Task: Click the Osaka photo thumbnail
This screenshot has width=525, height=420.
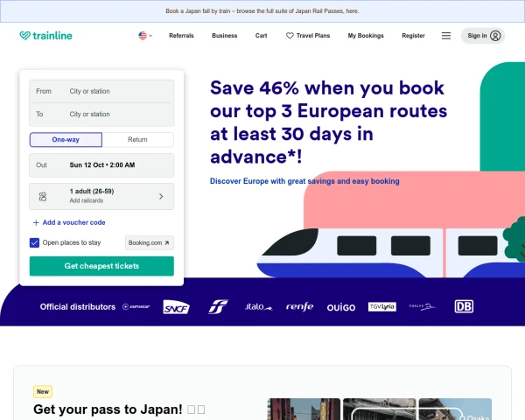Action: point(455,409)
